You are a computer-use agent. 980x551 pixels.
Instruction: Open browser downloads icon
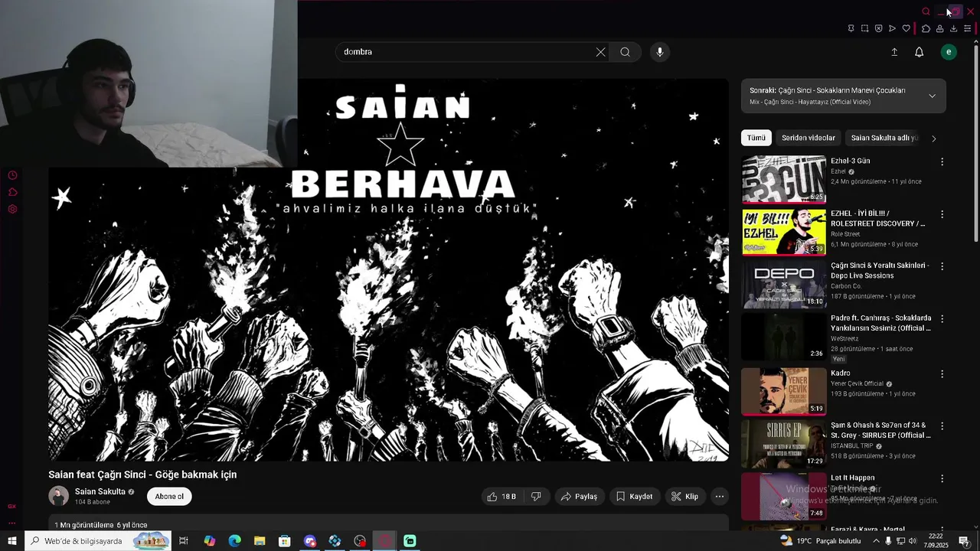(x=953, y=28)
